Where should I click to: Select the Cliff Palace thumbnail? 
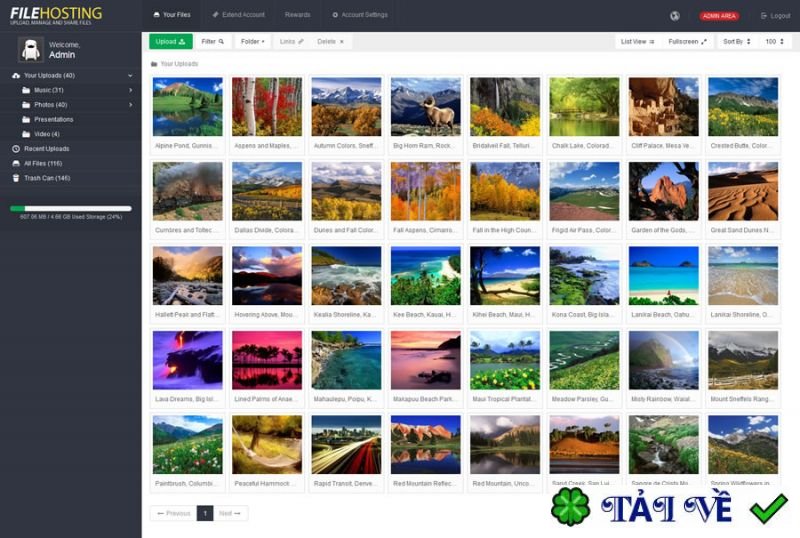pos(663,107)
